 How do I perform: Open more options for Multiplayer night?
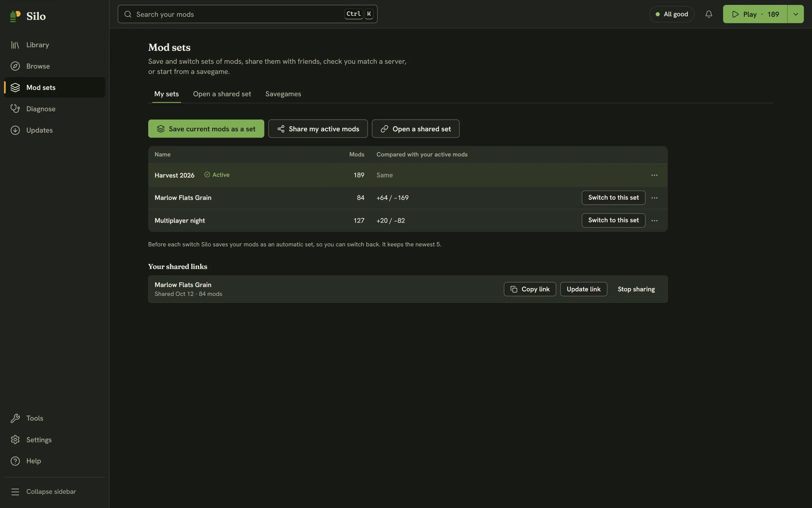(654, 221)
